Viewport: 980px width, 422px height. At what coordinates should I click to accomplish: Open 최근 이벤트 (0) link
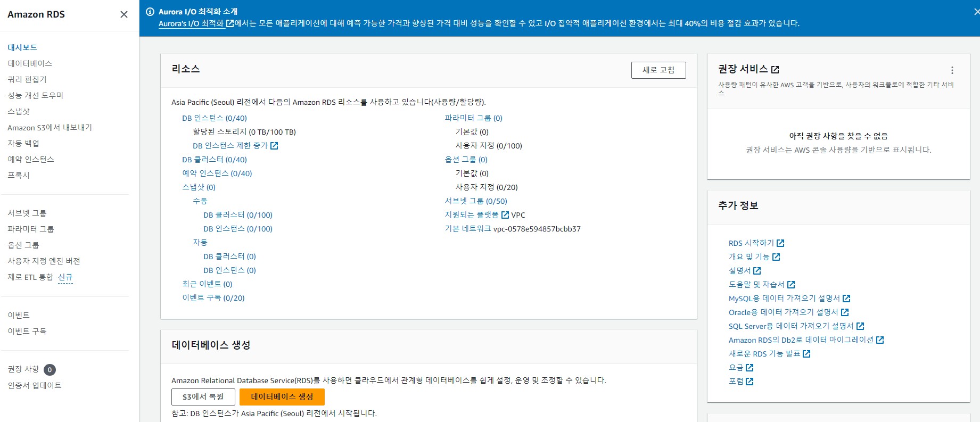pyautogui.click(x=208, y=284)
